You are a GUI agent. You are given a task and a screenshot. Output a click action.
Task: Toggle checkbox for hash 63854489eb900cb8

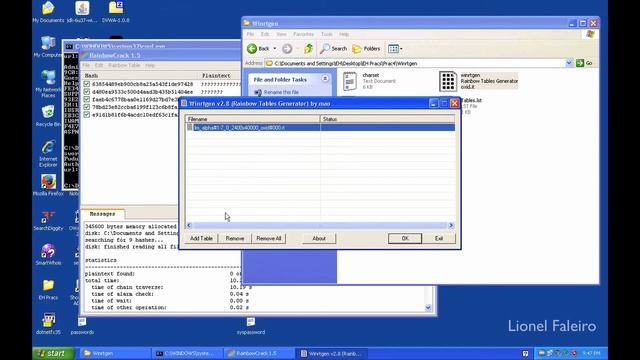87,84
